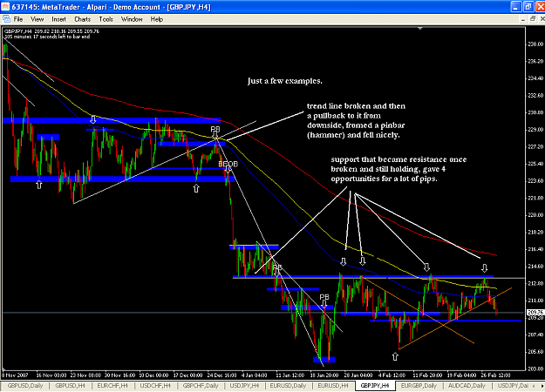Select the 'support that became resistance' annotation text
Screen dimensions: 545x392
399,169
